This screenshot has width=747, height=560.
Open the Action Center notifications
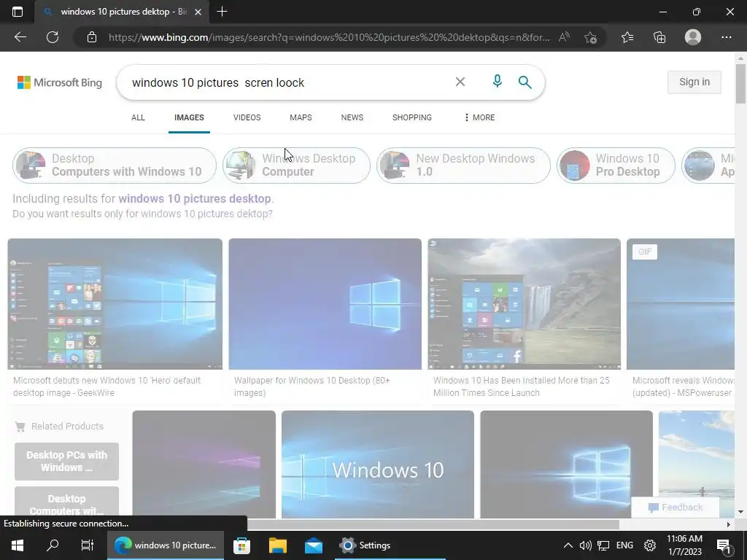[x=724, y=545]
